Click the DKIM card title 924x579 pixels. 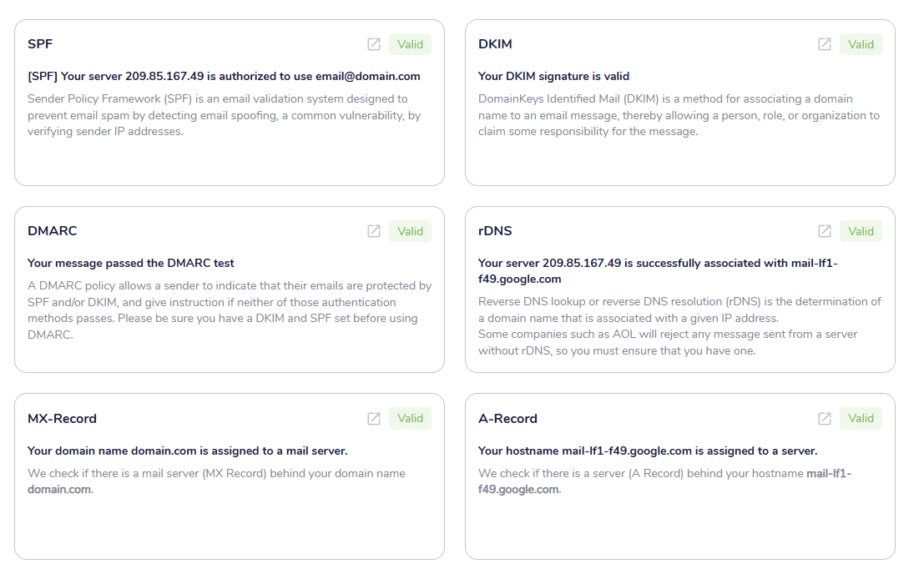[x=495, y=43]
